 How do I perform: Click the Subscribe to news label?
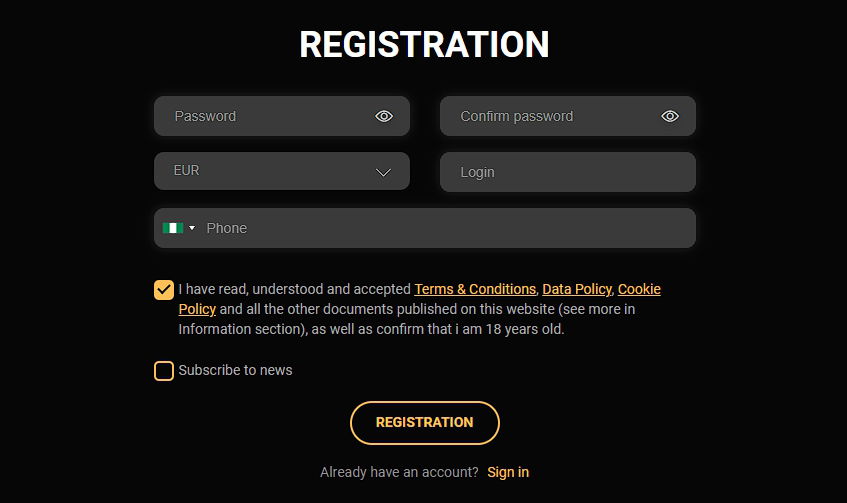(x=236, y=370)
